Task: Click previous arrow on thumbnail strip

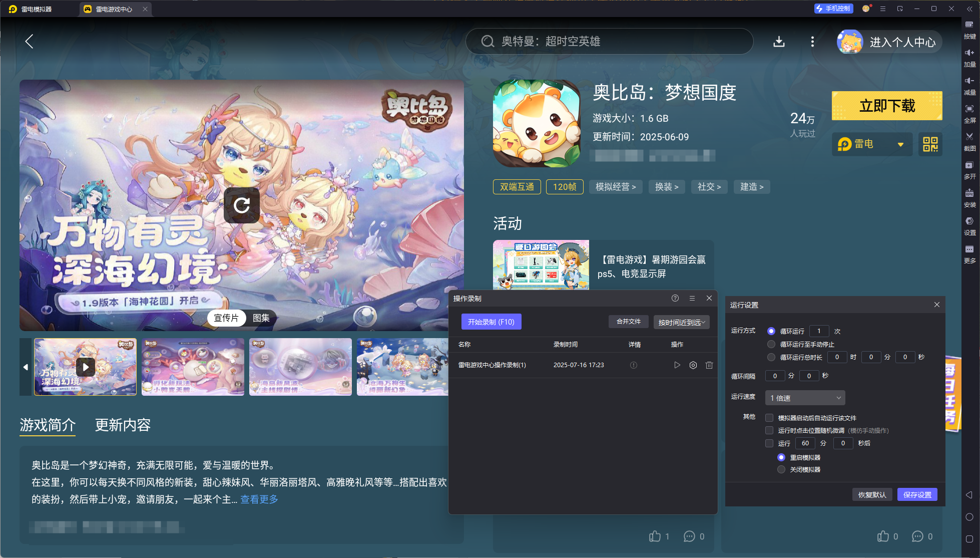Action: [x=26, y=367]
